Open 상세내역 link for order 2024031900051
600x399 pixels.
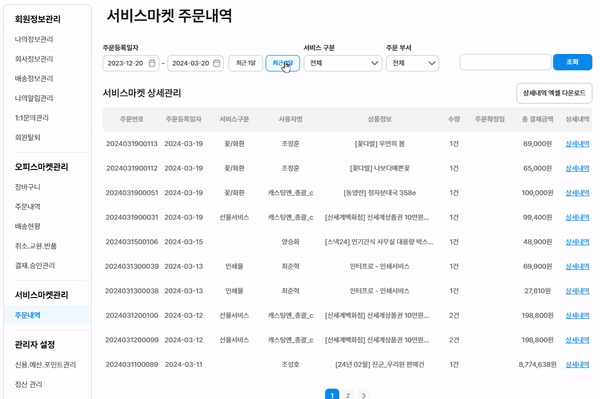pos(577,193)
